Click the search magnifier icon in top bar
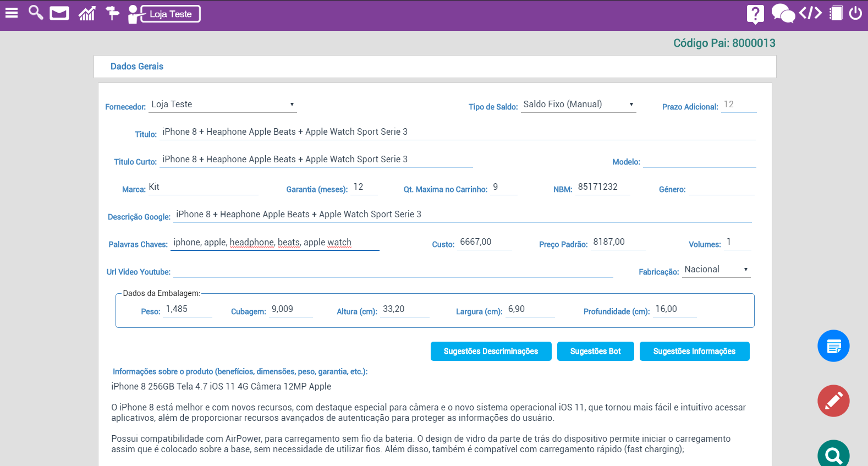The width and height of the screenshot is (868, 466). (36, 13)
